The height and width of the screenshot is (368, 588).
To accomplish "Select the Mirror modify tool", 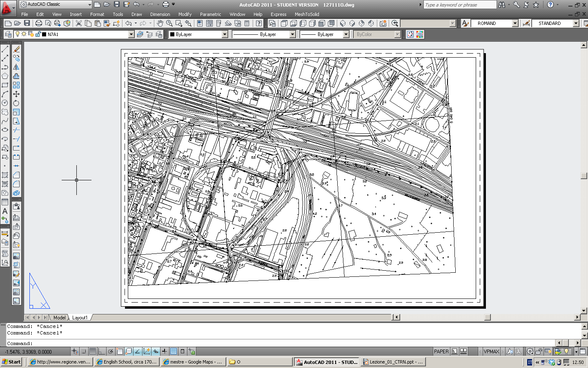I will tap(16, 67).
